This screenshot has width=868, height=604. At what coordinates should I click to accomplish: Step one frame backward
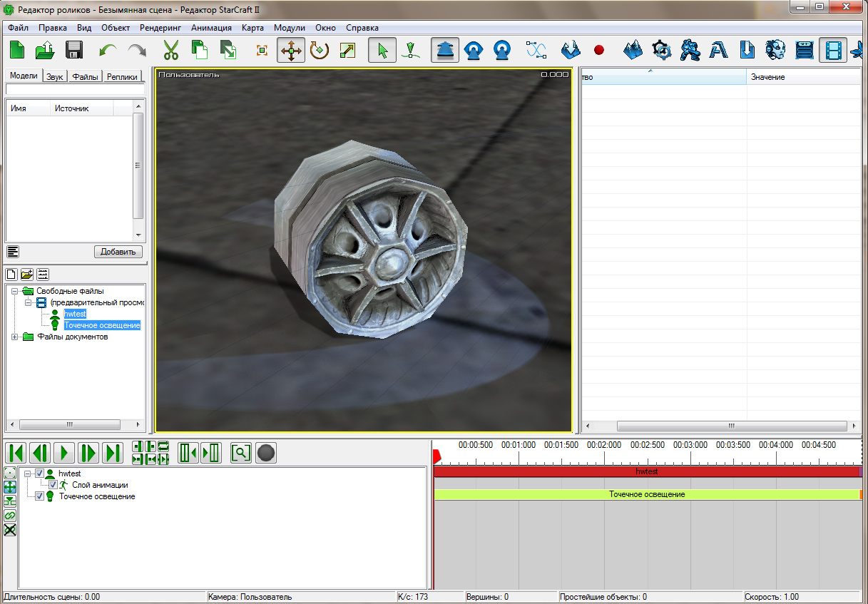tap(40, 453)
